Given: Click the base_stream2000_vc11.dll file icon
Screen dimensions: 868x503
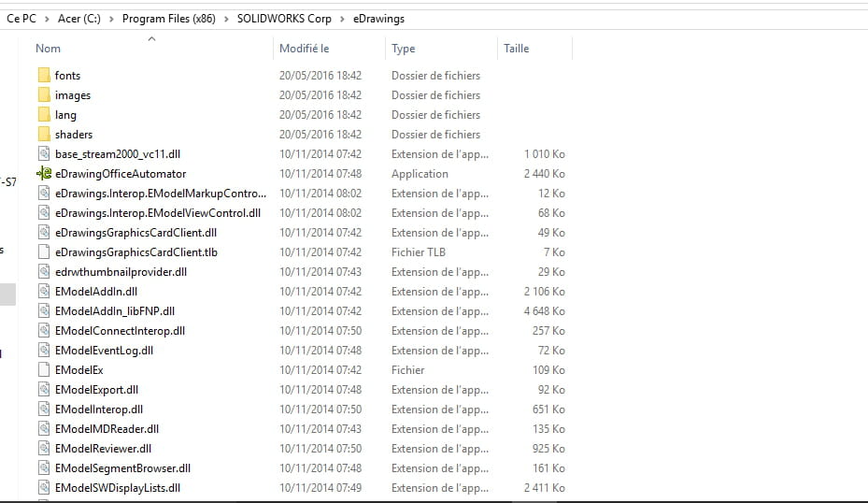Looking at the screenshot, I should click(x=44, y=153).
